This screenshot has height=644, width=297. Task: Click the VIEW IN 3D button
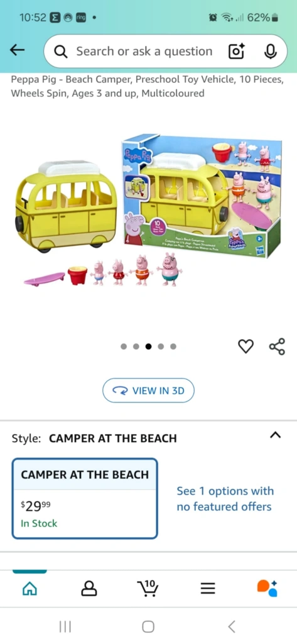[148, 390]
